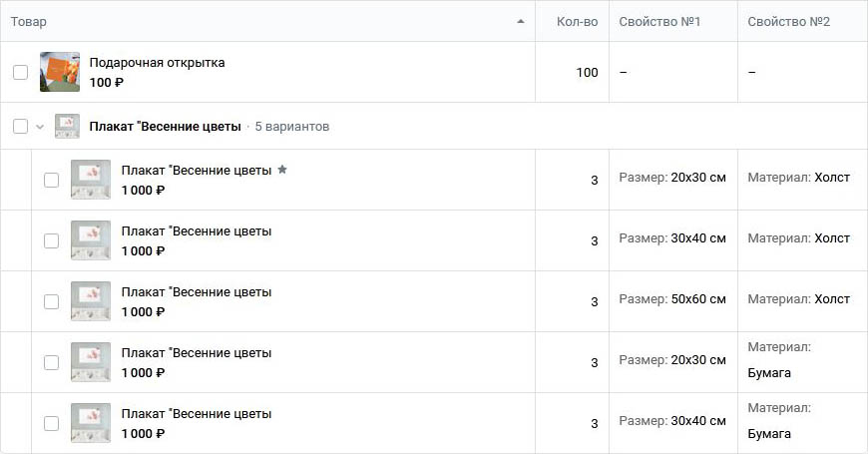Open the Плакат "Весенние цветы group title

[165, 127]
